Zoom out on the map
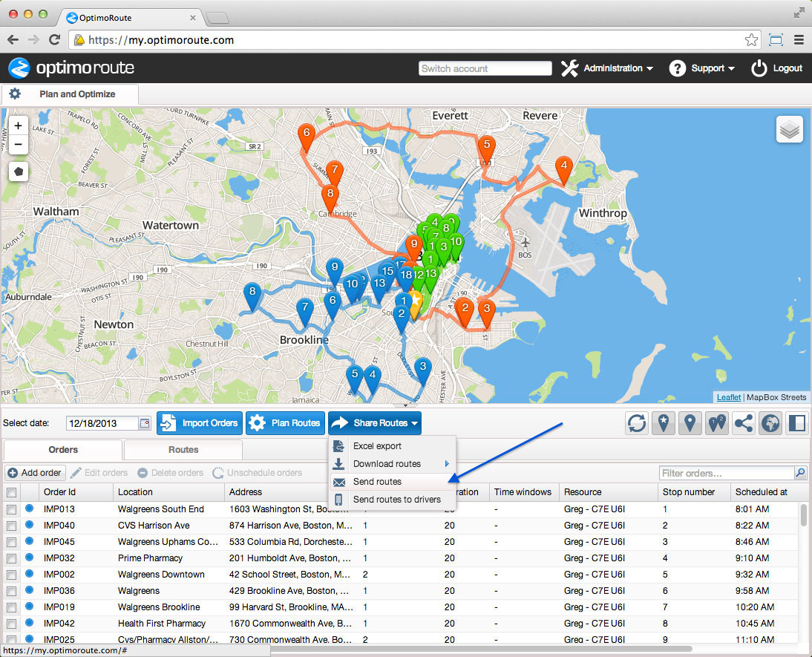812x657 pixels. pos(18,145)
